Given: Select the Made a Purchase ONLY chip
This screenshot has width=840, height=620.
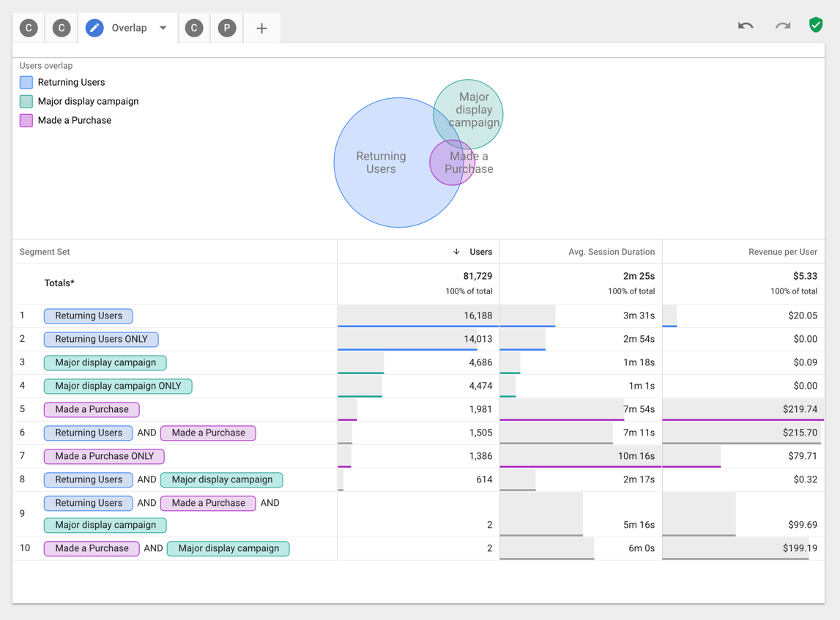Looking at the screenshot, I should point(103,456).
